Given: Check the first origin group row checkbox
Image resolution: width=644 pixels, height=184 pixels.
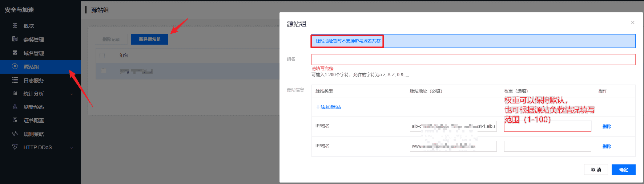Looking at the screenshot, I should click(x=104, y=71).
